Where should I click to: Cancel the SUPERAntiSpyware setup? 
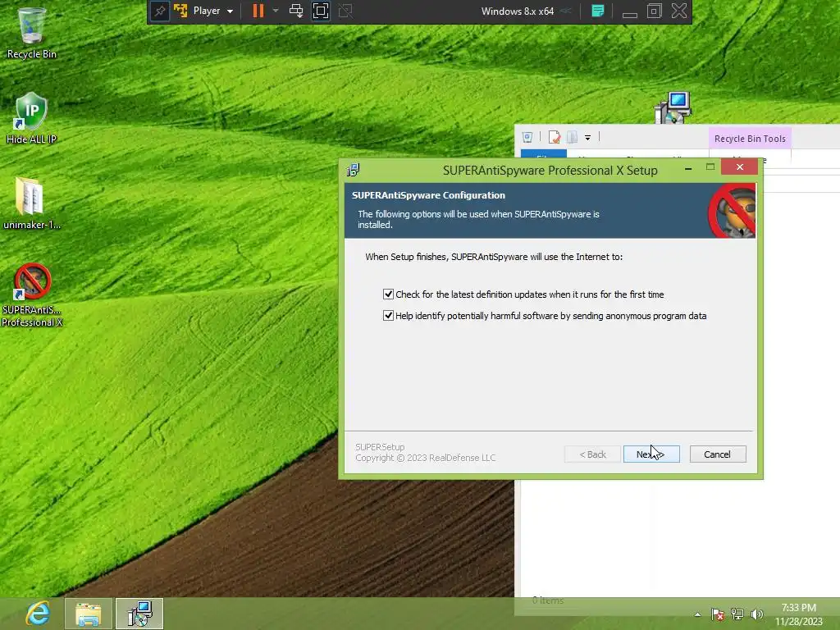[x=717, y=454]
